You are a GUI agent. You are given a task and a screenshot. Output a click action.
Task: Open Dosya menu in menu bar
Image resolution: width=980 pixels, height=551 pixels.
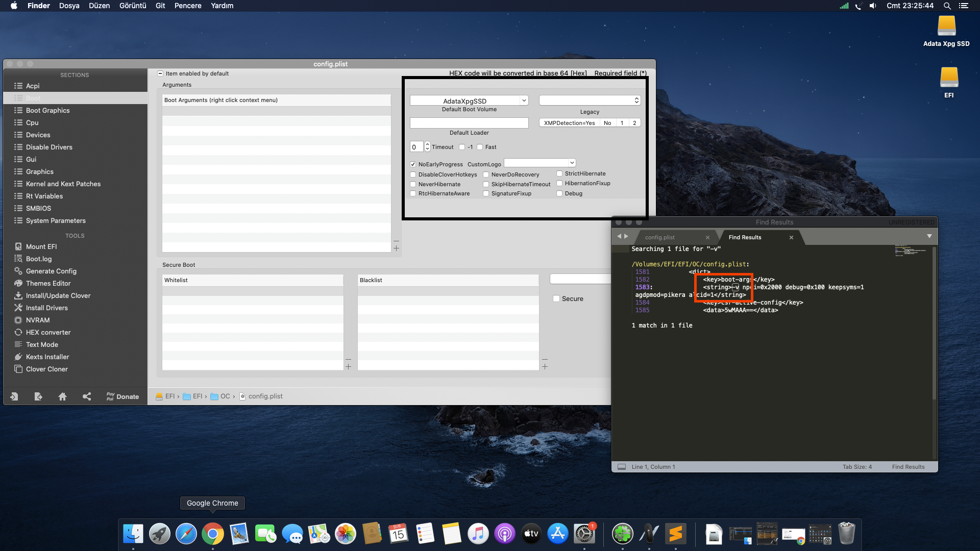(x=69, y=6)
